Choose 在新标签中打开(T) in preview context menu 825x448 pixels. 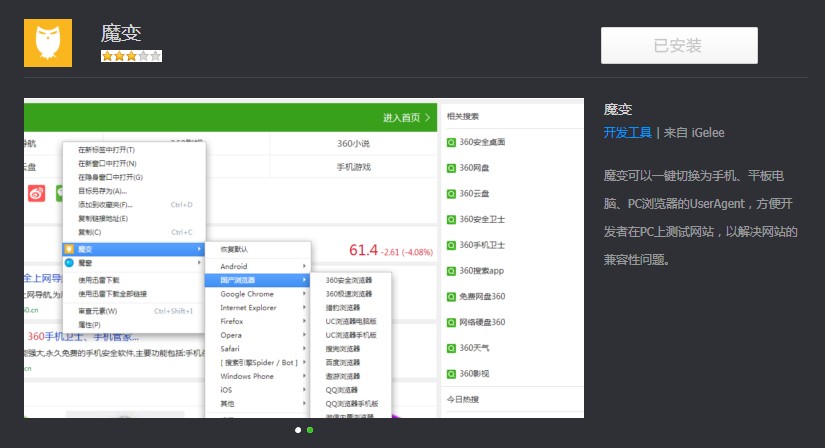point(106,150)
